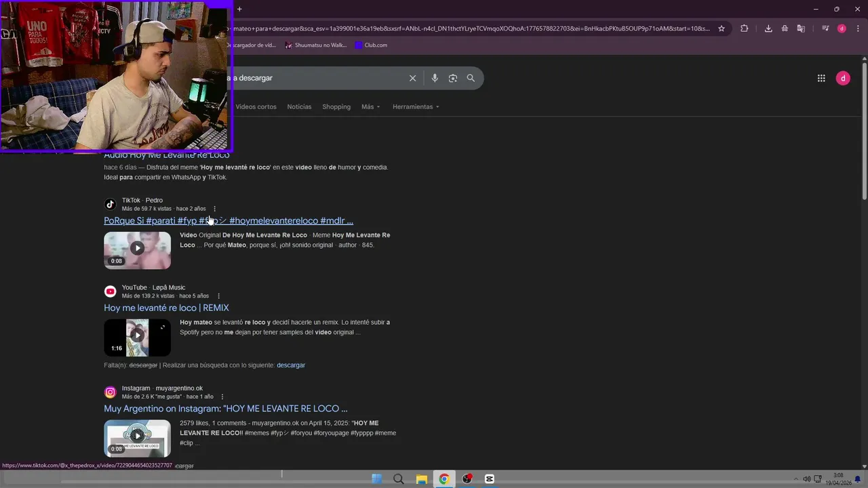Open the Hoy me levanté re loco REMIX link
Image resolution: width=868 pixels, height=488 pixels.
point(166,308)
